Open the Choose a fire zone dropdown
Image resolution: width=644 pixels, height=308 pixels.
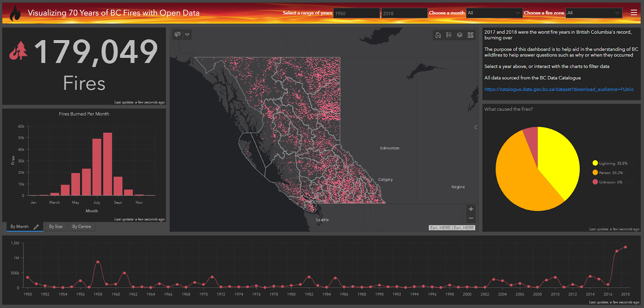594,13
